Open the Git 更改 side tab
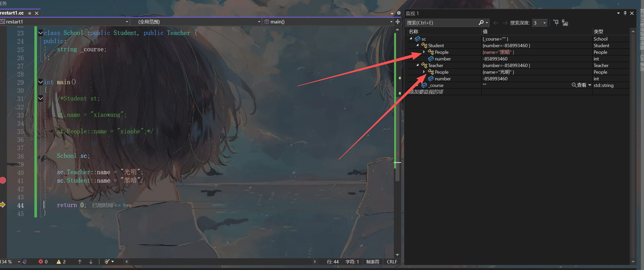644x270 pixels. coord(641,63)
